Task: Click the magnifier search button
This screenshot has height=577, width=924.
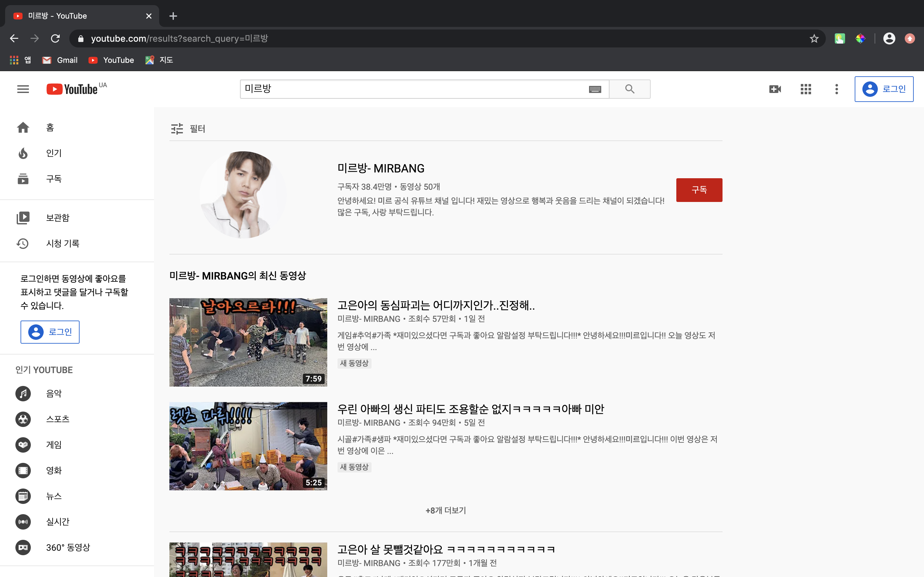Action: pyautogui.click(x=629, y=89)
